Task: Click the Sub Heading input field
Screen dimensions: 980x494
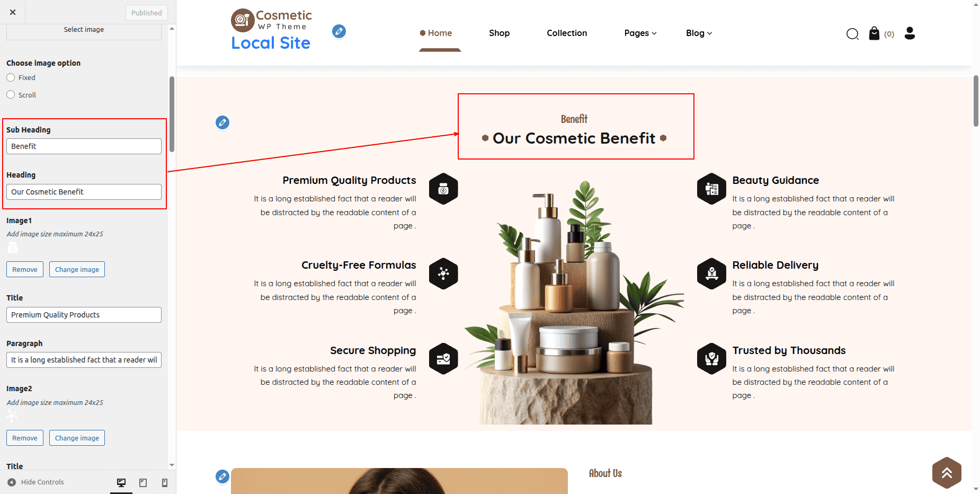Action: [84, 146]
